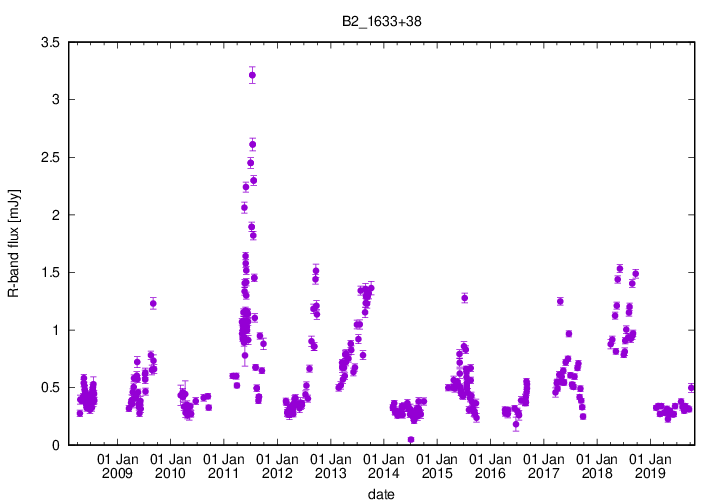The height and width of the screenshot is (504, 720).
Task: Click the 3.5 tick label on y-axis
Action: tap(48, 42)
